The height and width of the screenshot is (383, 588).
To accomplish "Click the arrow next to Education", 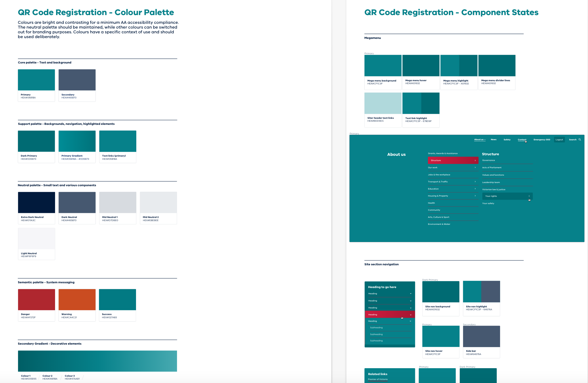I will point(475,189).
